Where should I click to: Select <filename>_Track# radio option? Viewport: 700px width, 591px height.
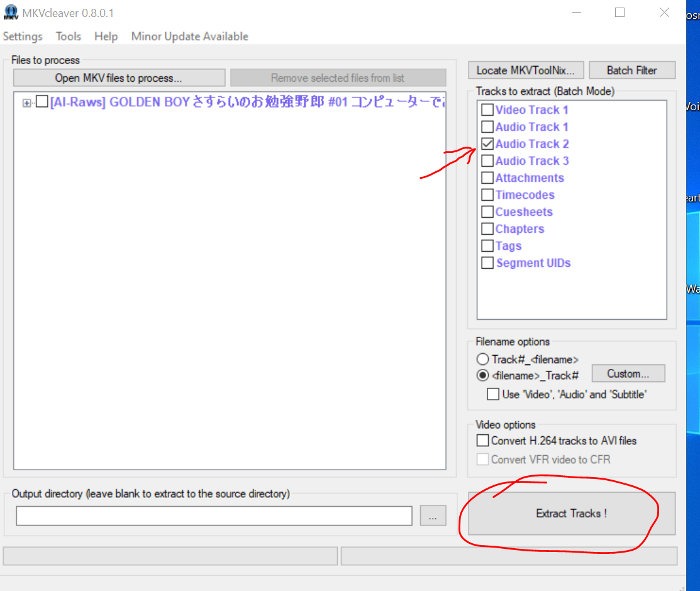(482, 375)
